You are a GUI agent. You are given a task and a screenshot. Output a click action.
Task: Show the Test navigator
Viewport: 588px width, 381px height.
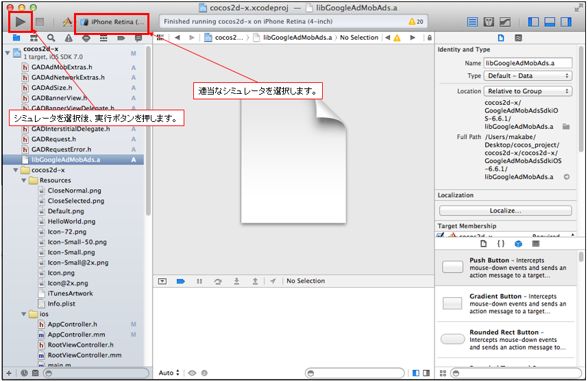coord(86,38)
